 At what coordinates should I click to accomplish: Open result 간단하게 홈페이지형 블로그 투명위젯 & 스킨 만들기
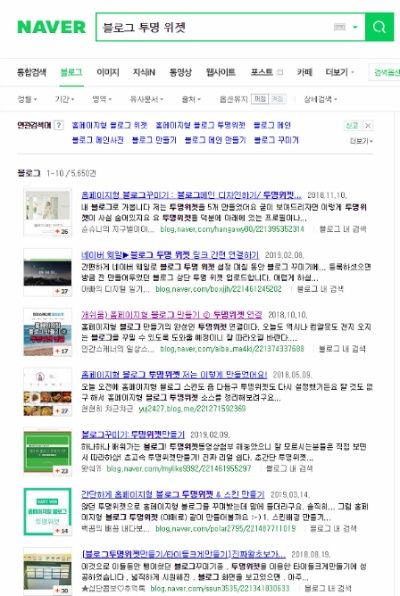(173, 494)
